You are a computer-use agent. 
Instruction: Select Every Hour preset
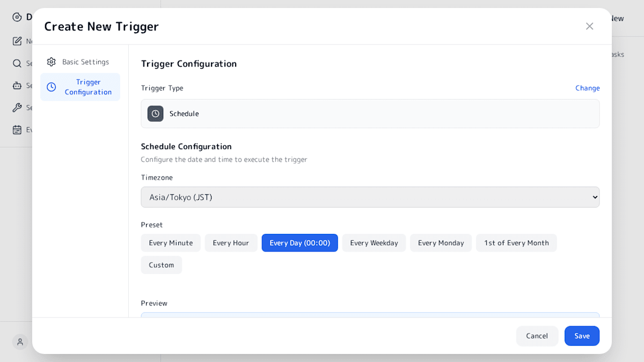pyautogui.click(x=231, y=243)
